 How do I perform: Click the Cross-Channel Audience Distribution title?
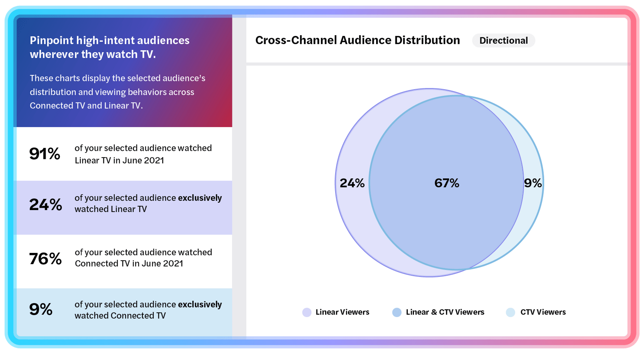[x=358, y=40]
